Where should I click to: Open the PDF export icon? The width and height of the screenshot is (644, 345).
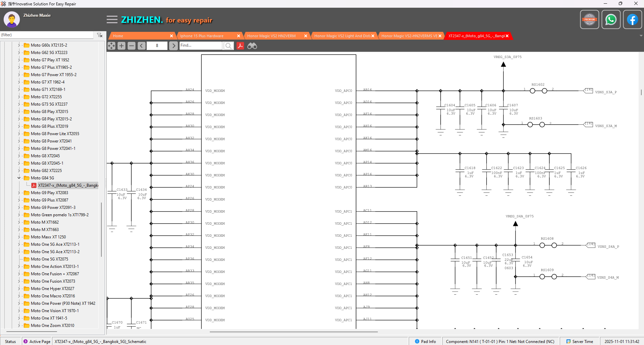240,46
